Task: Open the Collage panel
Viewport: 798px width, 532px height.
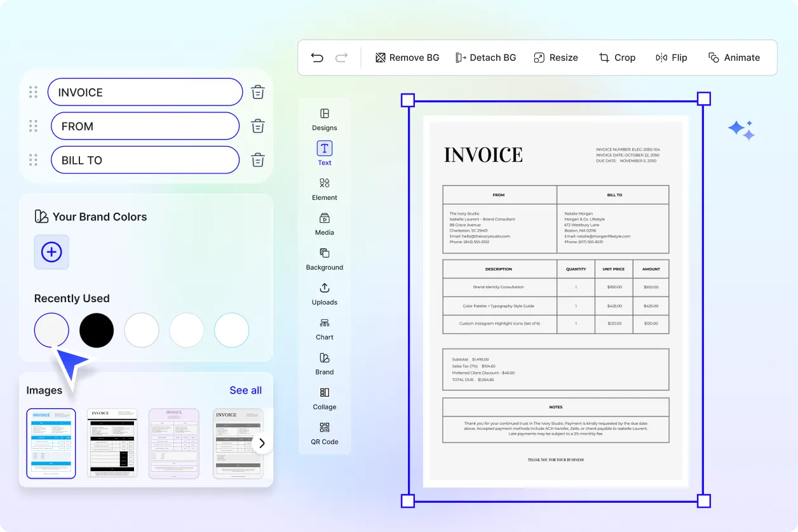Action: coord(324,398)
